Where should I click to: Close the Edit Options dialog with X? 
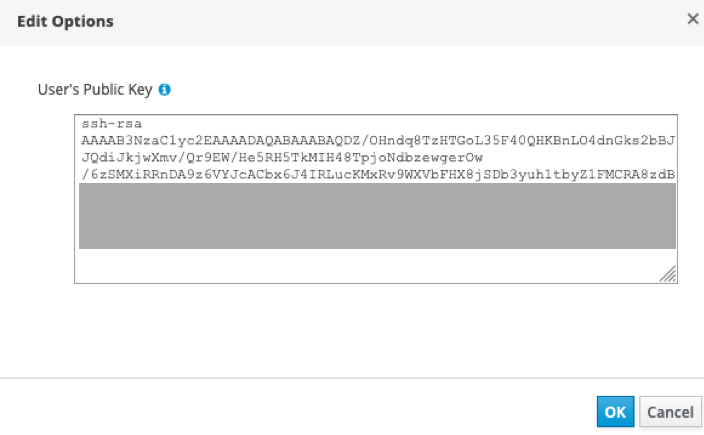[x=692, y=19]
